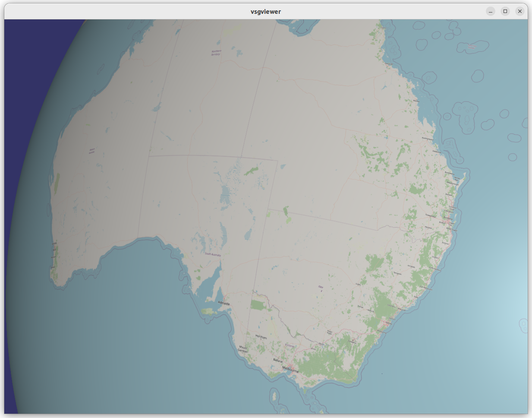The width and height of the screenshot is (532, 418).
Task: Click the Adelaide city label
Action: 224,303
